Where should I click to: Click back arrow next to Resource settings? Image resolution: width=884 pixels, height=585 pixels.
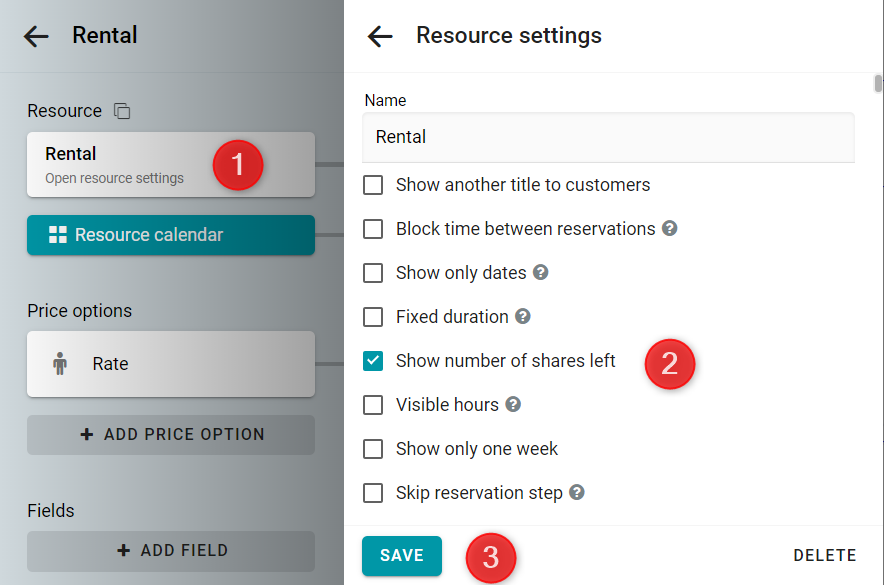click(x=380, y=37)
